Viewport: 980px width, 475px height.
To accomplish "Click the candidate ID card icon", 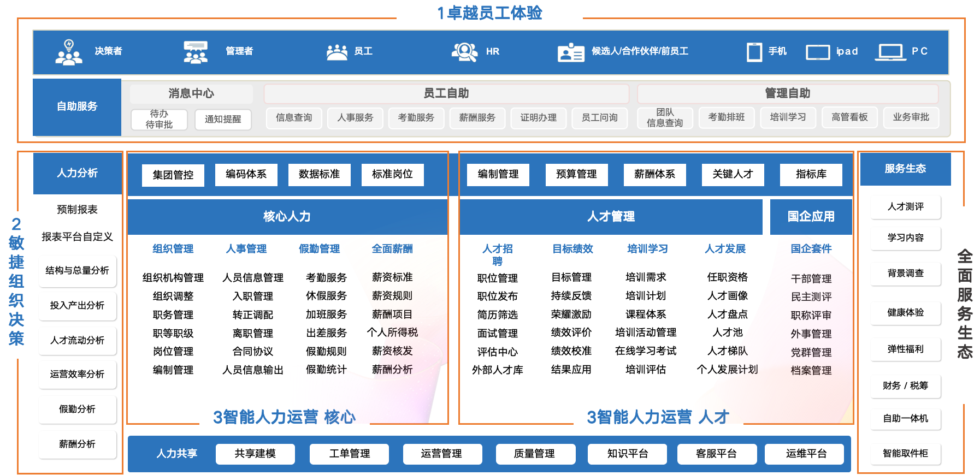I will [571, 52].
